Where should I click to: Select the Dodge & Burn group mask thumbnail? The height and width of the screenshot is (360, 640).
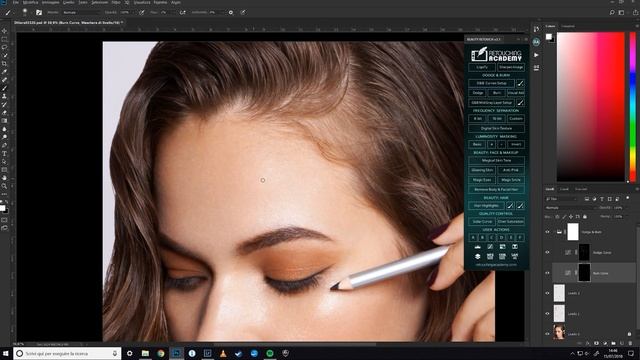click(x=573, y=232)
